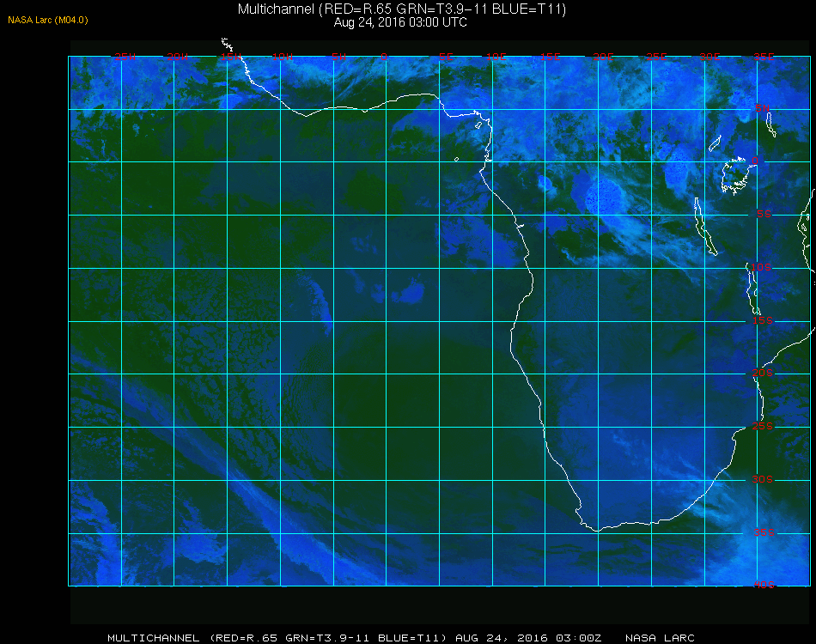Click the 20W longitude label
816x644 pixels.
[178, 57]
